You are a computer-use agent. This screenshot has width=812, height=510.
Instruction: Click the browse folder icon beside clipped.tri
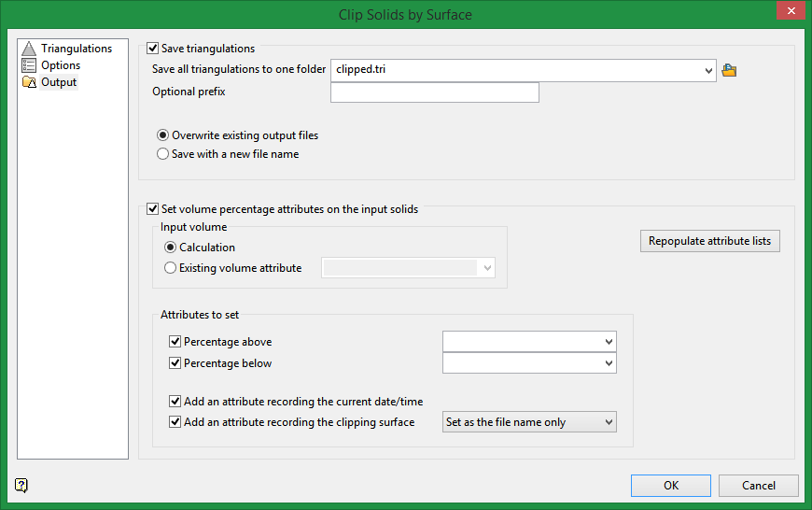[x=730, y=70]
